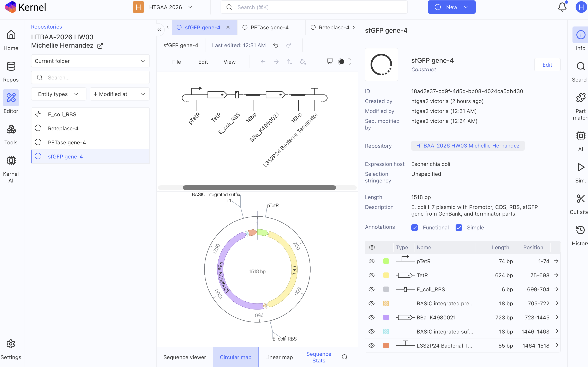Screen dimensions: 588x367
Task: Open the File menu
Action: click(176, 62)
